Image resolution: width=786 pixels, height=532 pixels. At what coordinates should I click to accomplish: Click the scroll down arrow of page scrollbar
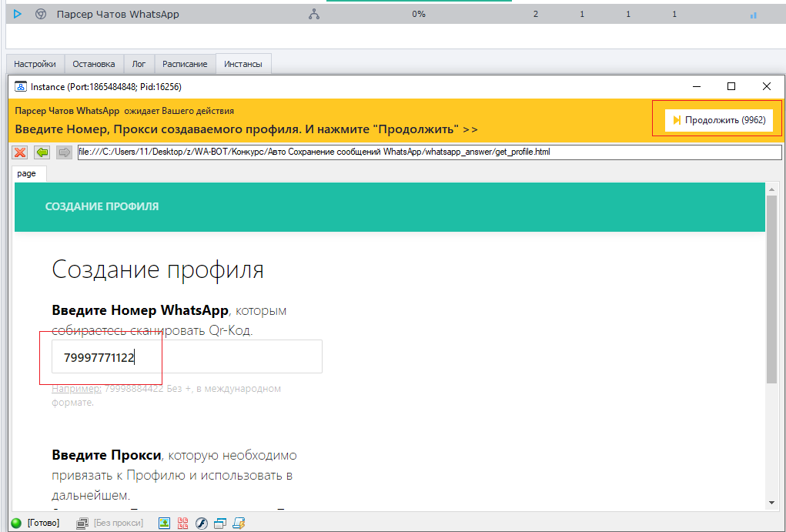tap(771, 503)
